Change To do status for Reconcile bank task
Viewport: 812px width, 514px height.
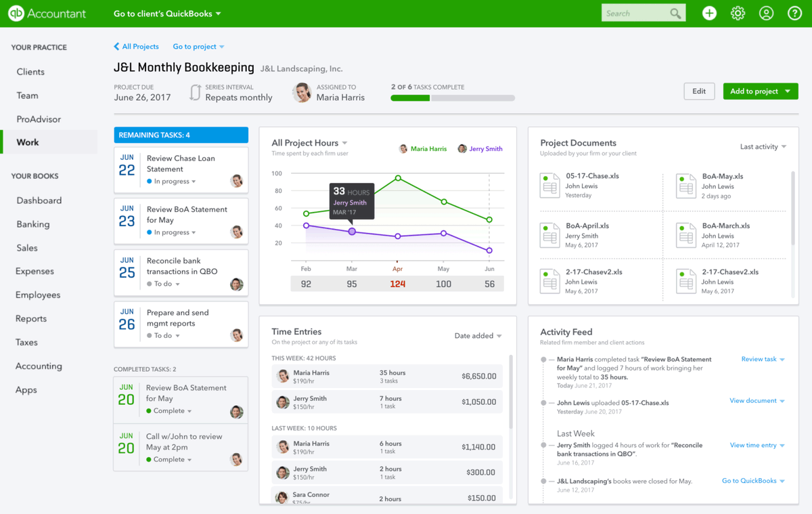coord(164,284)
